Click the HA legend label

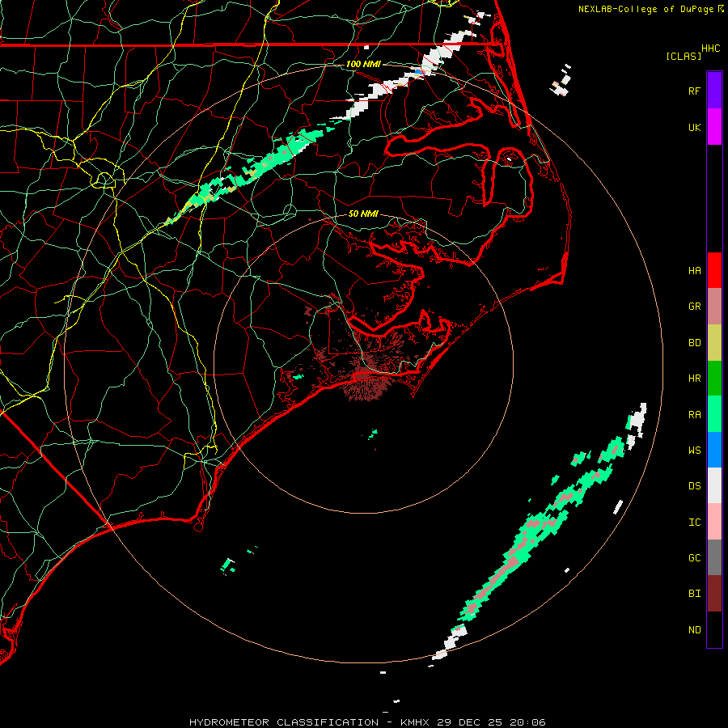(x=694, y=271)
